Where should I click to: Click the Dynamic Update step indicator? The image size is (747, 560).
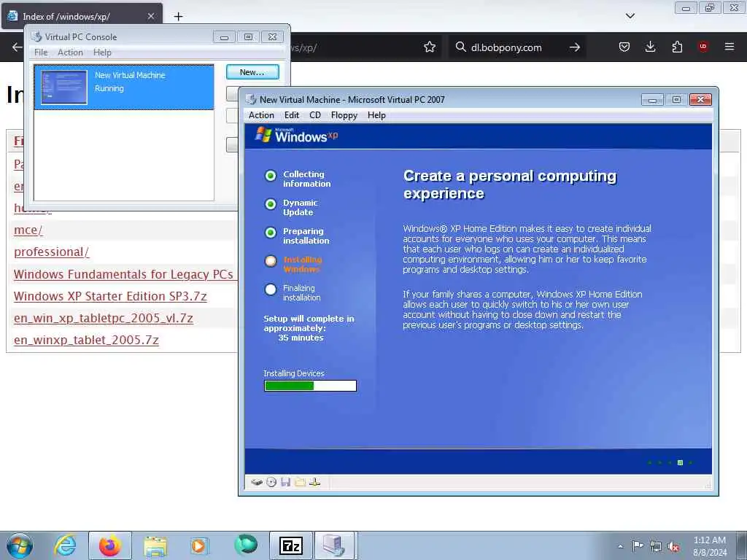pyautogui.click(x=271, y=204)
